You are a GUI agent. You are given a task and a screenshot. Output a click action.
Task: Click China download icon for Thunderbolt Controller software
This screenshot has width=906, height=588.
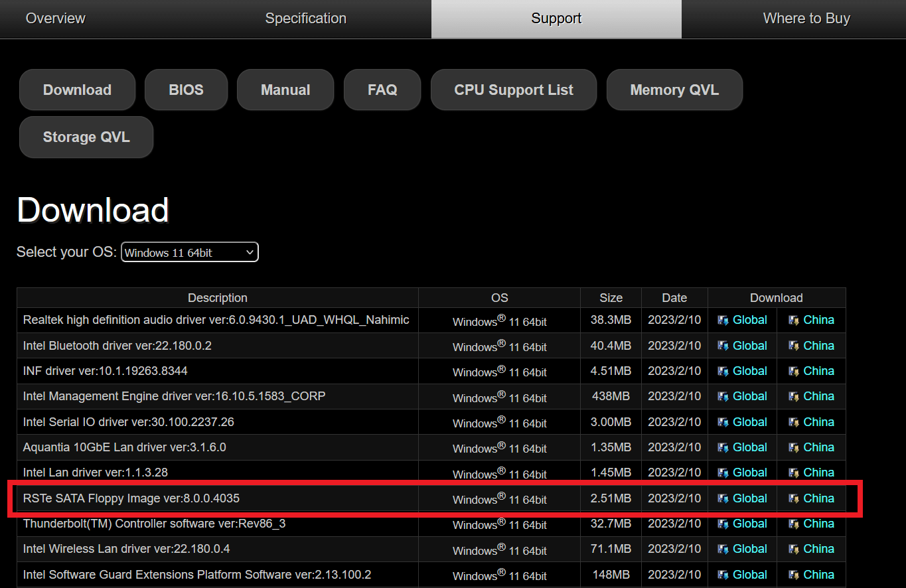[793, 524]
